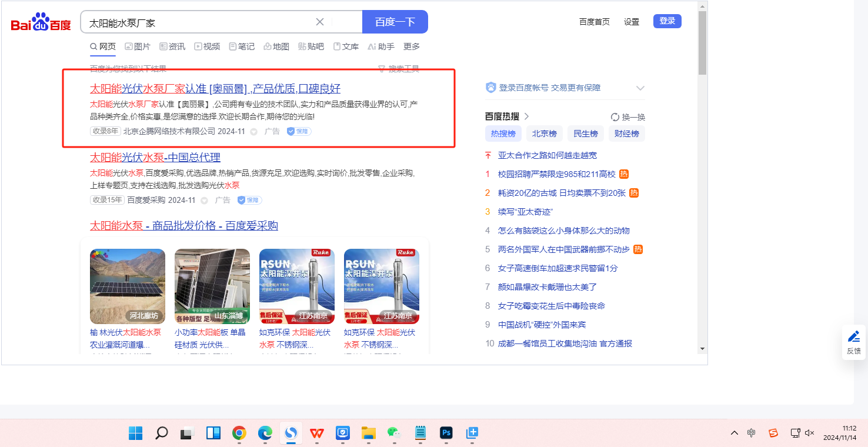Click 保障 badge on the 百度爱采购 result

[250, 200]
